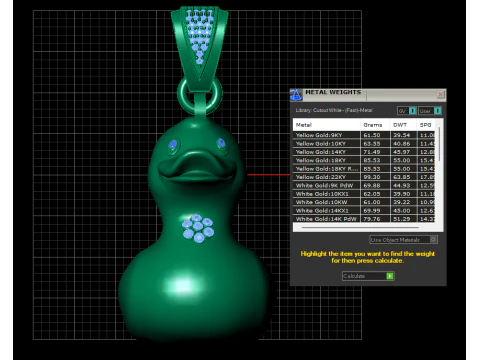Screen dimensions: 480x360
Task: Select the duck's left blue eye gem
Action: click(173, 145)
